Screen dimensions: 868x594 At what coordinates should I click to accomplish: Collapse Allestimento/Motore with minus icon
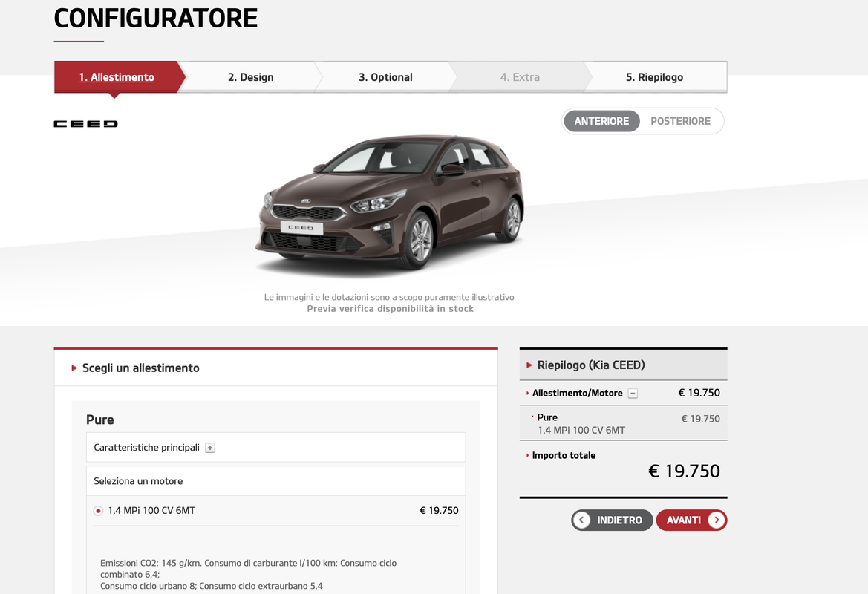(633, 393)
